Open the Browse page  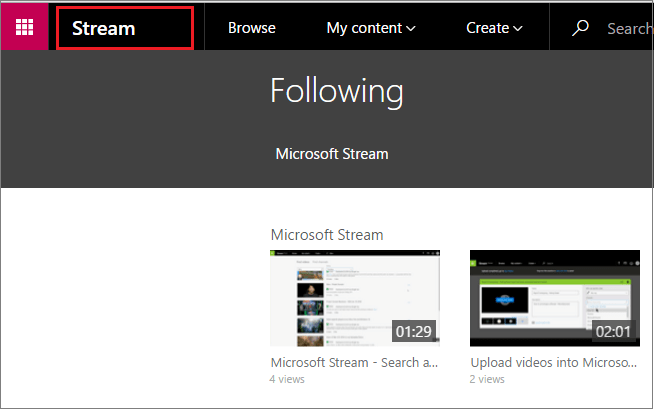pos(252,28)
